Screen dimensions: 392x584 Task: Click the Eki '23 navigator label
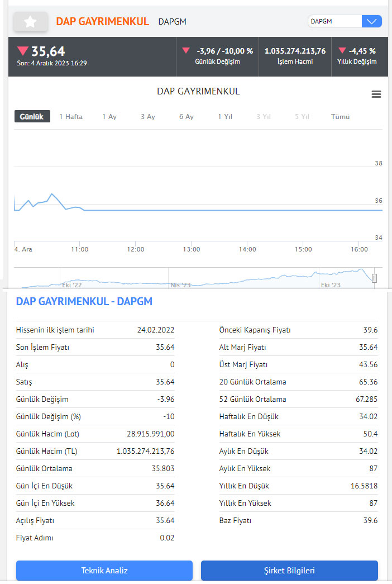point(331,285)
